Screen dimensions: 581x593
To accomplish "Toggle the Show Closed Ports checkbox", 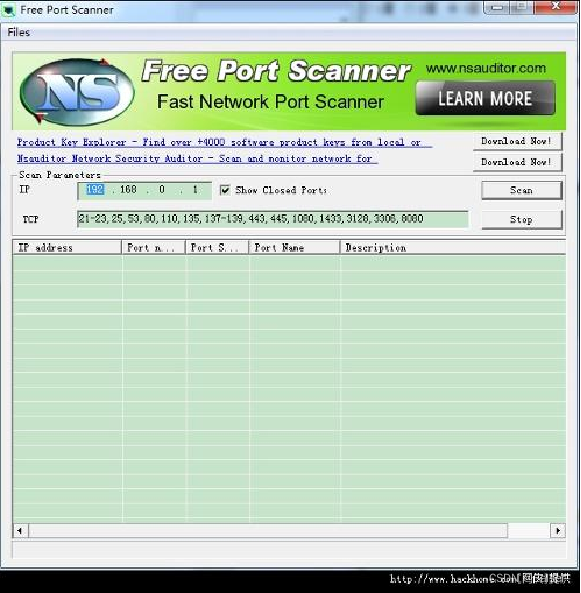I will [x=225, y=190].
